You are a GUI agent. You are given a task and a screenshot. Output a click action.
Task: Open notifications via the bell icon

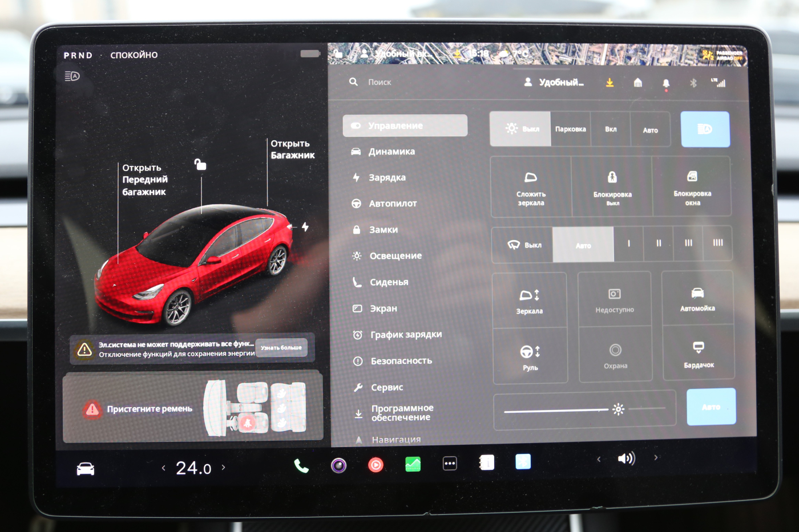(x=665, y=83)
